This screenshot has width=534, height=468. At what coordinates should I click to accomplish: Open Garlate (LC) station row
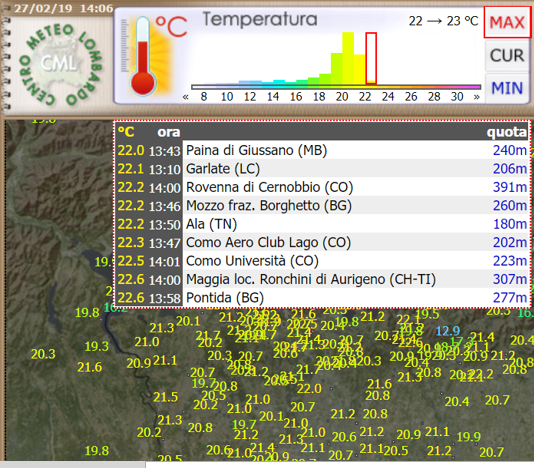pos(322,169)
